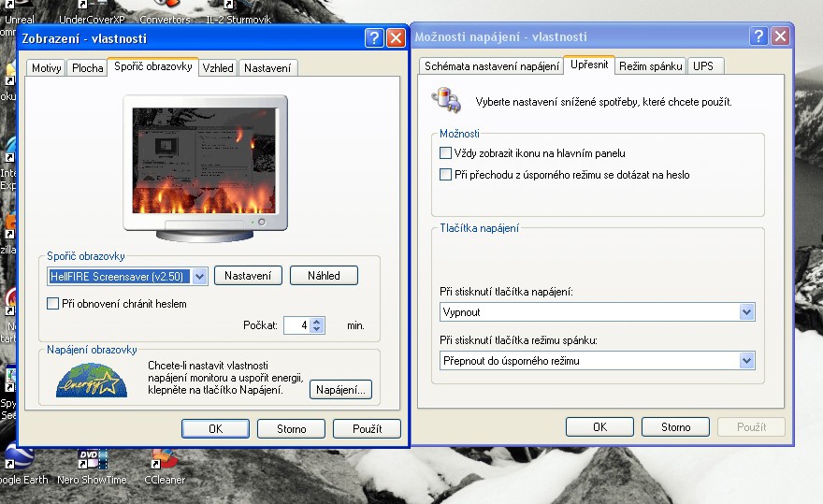Image resolution: width=823 pixels, height=504 pixels.
Task: Open Schémata nastavení napájení tab
Action: click(x=492, y=66)
